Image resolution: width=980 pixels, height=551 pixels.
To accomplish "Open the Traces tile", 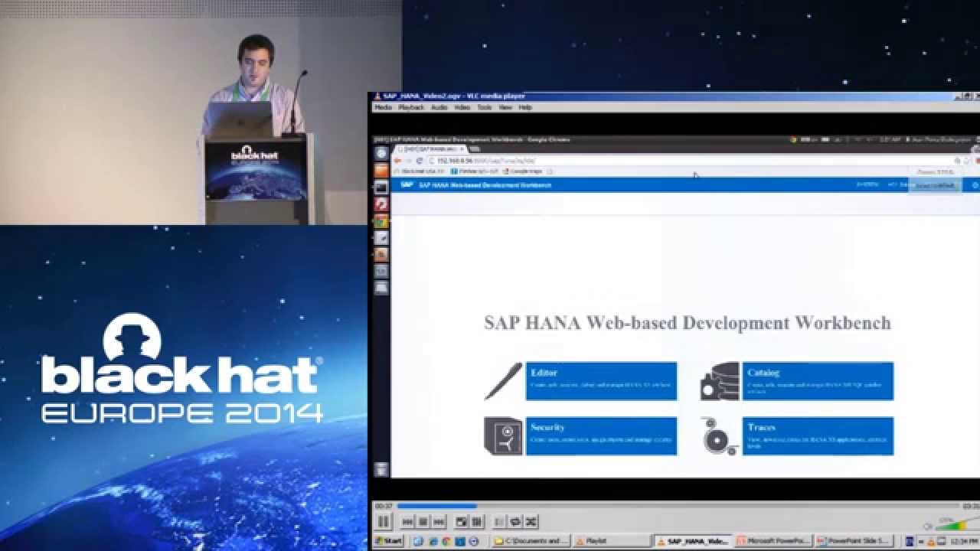I will point(818,435).
